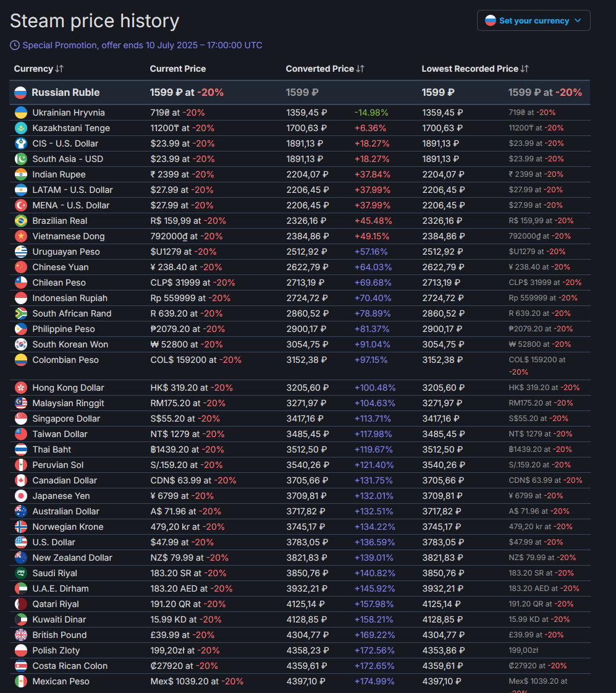Click the Indonesian Rupiah flag icon
616x693 pixels.
[x=21, y=299]
